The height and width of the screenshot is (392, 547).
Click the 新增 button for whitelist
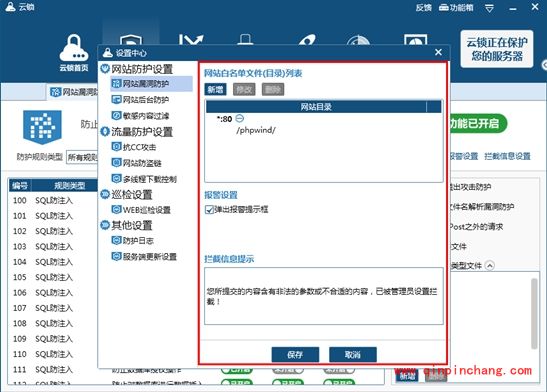click(215, 90)
